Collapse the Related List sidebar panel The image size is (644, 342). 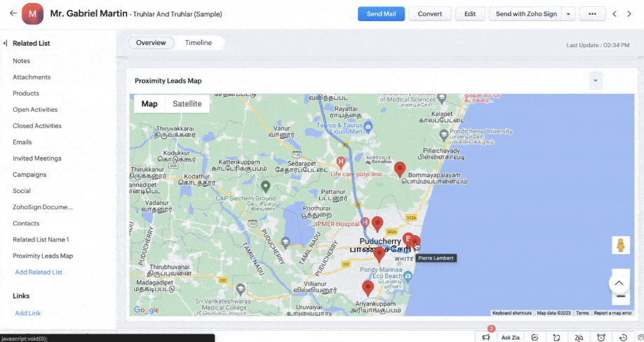point(5,43)
